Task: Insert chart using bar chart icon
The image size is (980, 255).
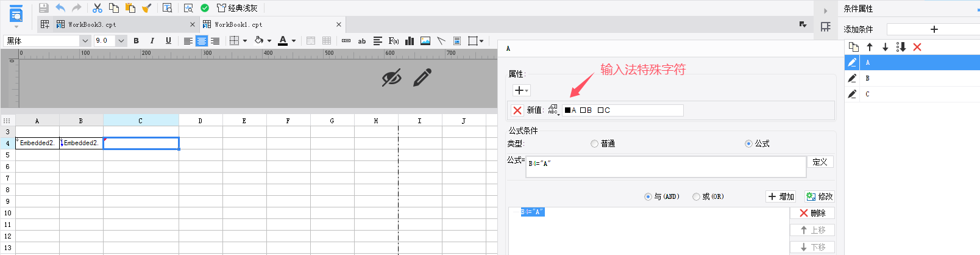Action: click(410, 41)
